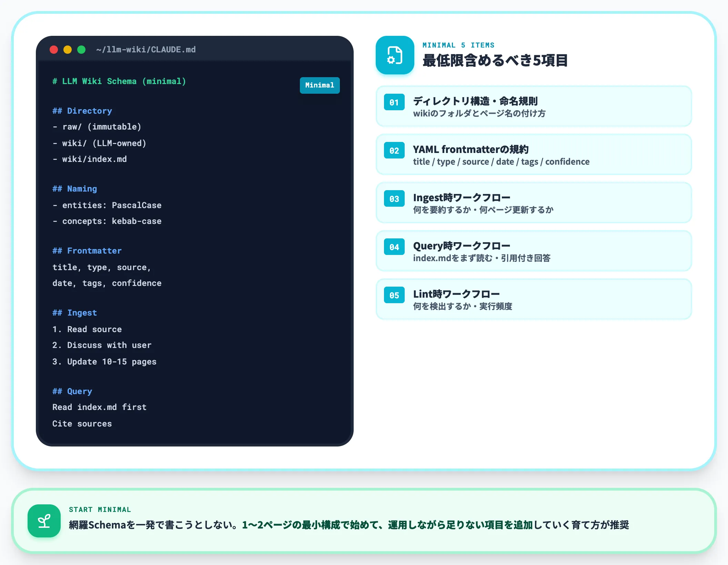Click the 最低限含めるべき5項目 heading
The width and height of the screenshot is (728, 565).
click(495, 60)
